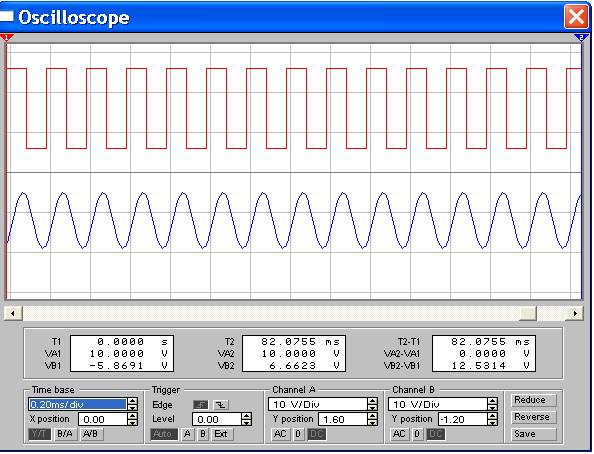This screenshot has width=594, height=454.
Task: Adjust Channel A 10 V/Div spinner
Action: click(x=373, y=404)
